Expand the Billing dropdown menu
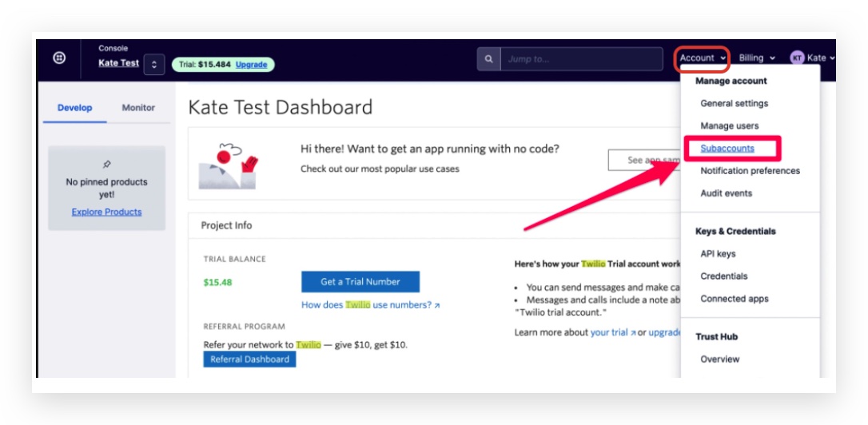 tap(756, 58)
